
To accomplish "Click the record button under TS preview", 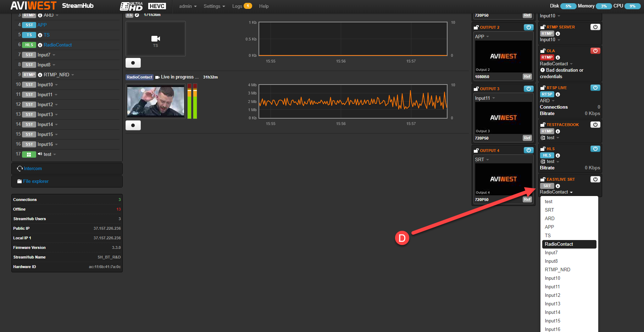I will pos(133,63).
